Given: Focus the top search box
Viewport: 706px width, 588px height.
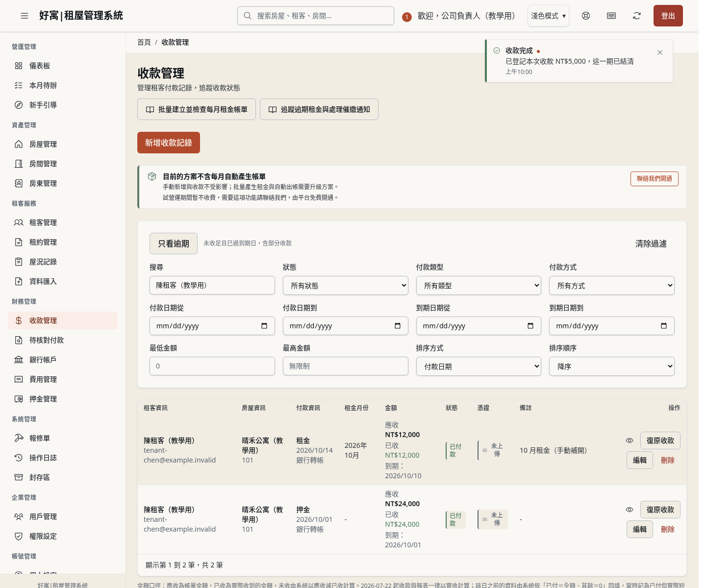Looking at the screenshot, I should click(316, 16).
